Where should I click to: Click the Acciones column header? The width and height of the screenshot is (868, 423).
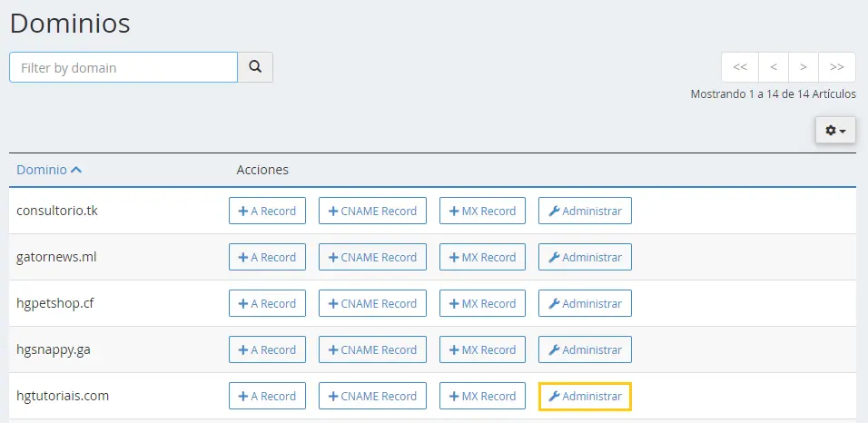click(262, 170)
